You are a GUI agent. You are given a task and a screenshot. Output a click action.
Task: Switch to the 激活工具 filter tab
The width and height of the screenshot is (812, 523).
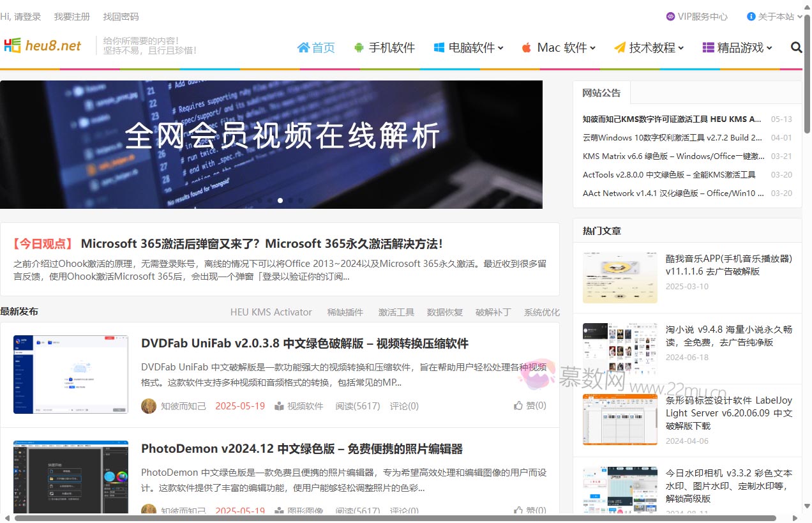click(396, 312)
